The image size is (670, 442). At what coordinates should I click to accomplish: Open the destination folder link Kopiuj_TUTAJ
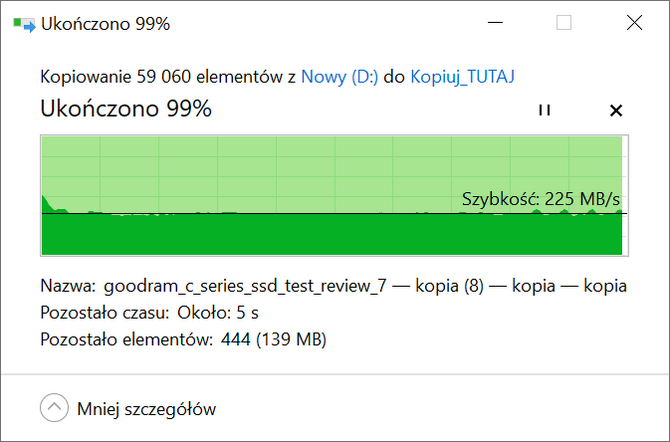(462, 77)
